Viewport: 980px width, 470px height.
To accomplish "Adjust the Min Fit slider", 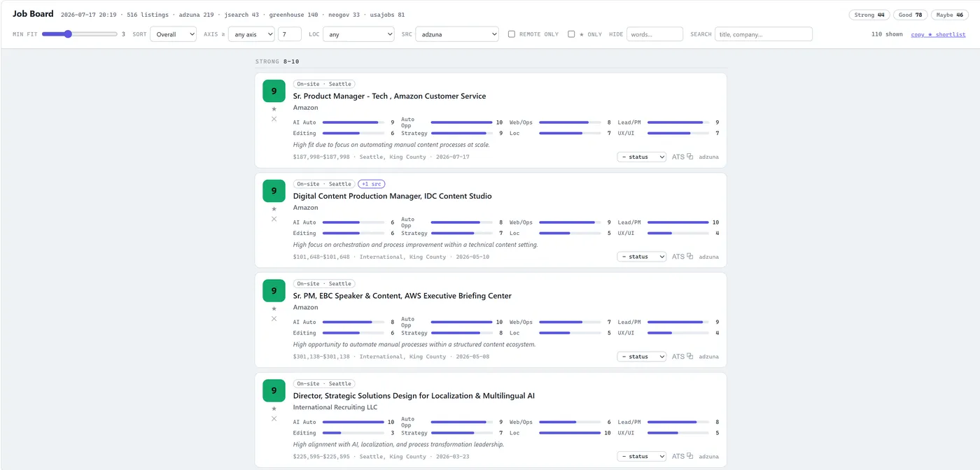I will 79,34.
